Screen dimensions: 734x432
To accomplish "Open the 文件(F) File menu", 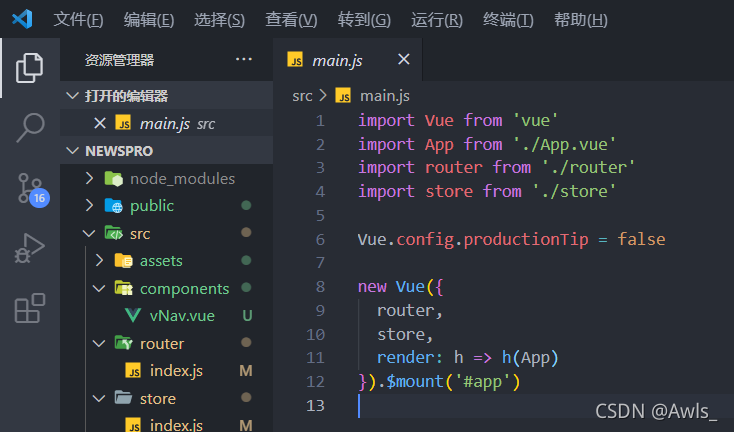I will 78,20.
